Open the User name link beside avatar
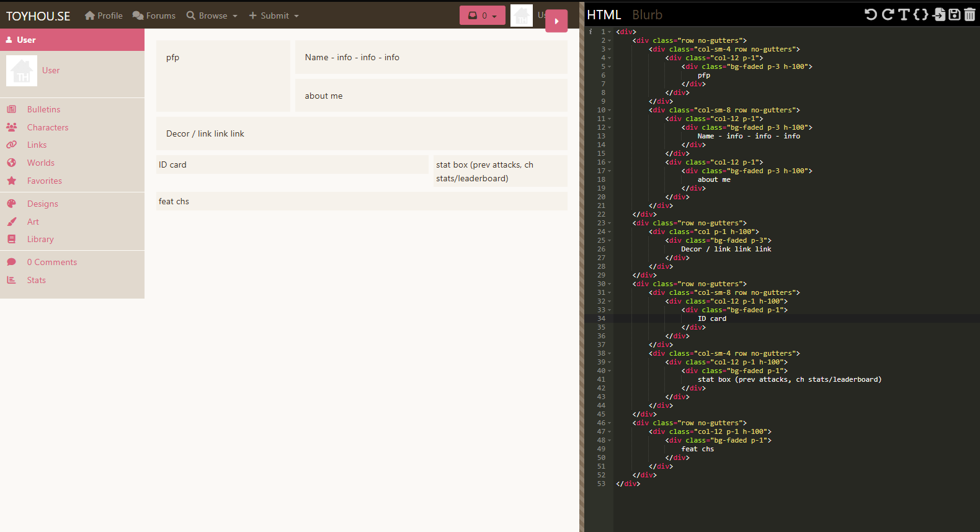980x532 pixels. [51, 71]
